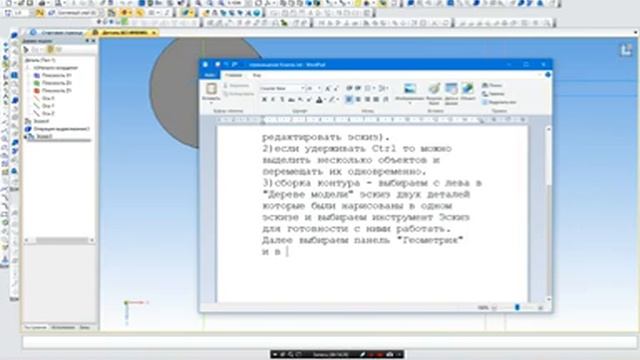Open the Исполнения tab below model tree
Viewport: 640px width, 360px height.
pos(63,327)
